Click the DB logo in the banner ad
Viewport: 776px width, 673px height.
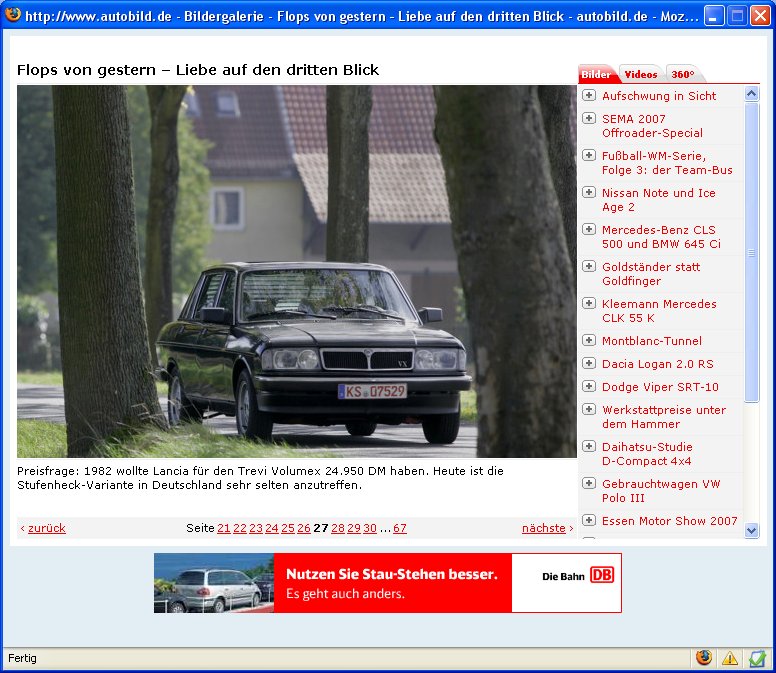tap(602, 575)
